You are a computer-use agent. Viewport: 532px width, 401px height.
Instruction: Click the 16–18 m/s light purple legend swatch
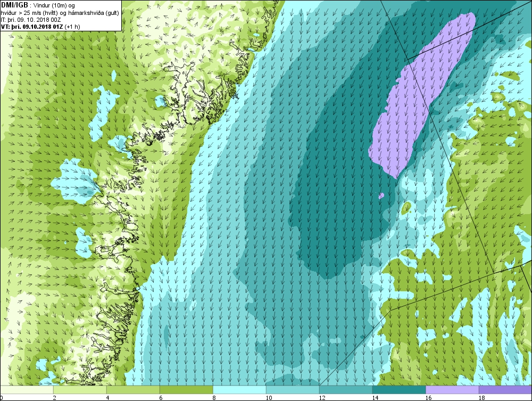point(452,389)
